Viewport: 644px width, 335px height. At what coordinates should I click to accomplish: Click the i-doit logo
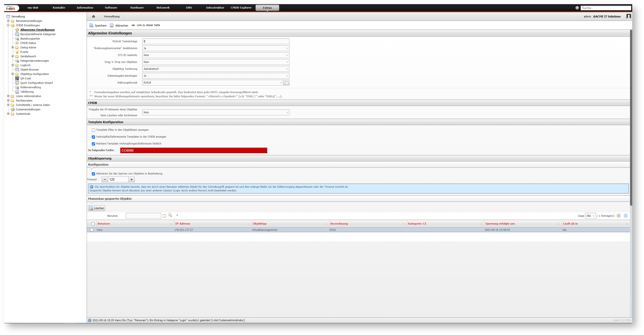(11, 8)
